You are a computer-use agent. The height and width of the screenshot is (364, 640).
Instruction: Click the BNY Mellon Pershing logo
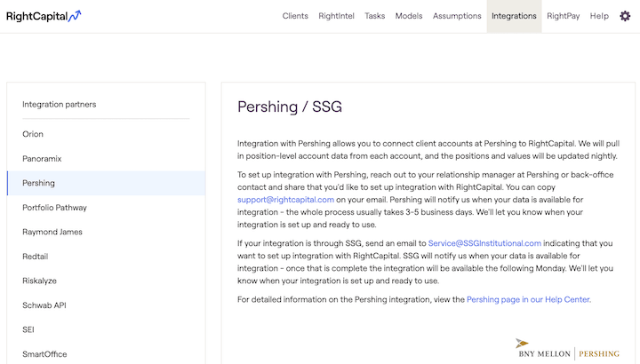[x=569, y=349]
